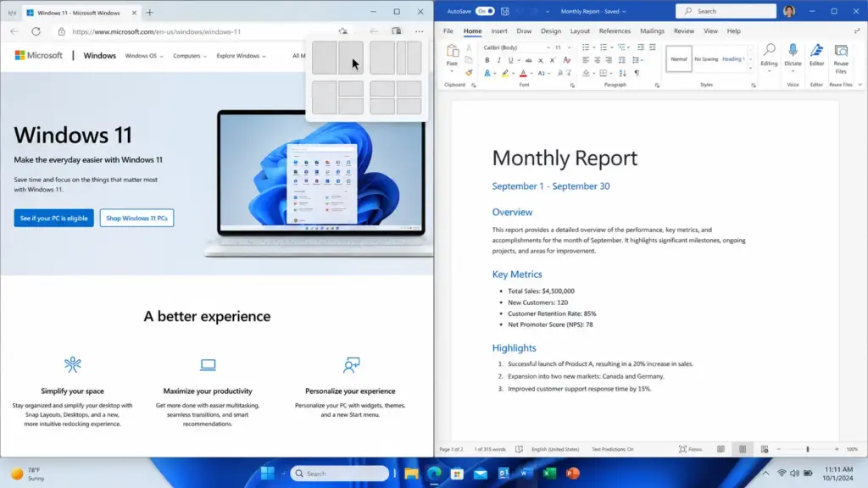Click the Sort icon in Word Paragraph group
This screenshot has width=868, height=488.
pos(623,73)
